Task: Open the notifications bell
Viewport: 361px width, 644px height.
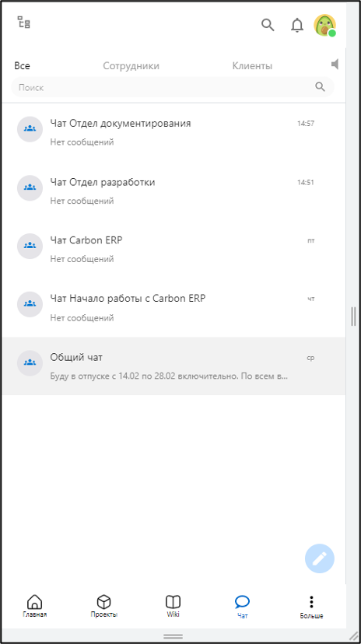Action: (297, 25)
